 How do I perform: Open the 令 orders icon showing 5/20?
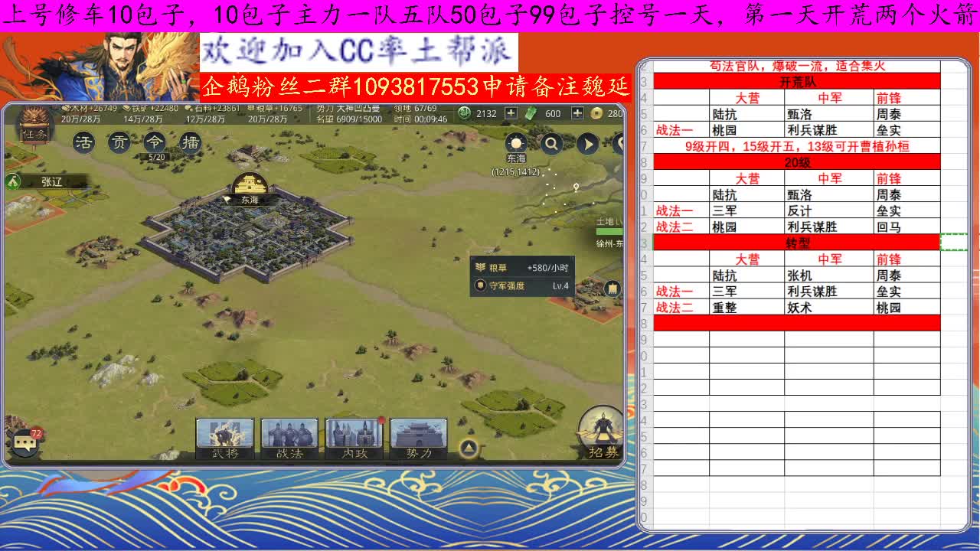pyautogui.click(x=155, y=143)
